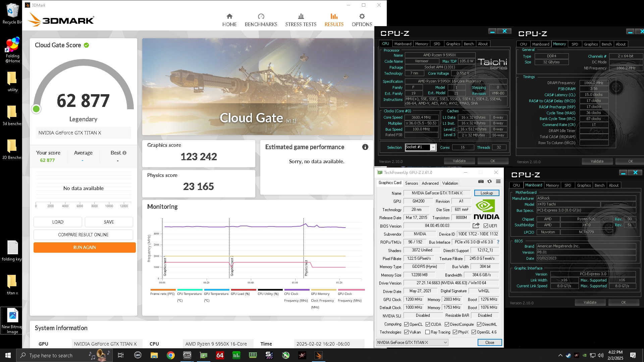Toggle the DirectML checkbox in GPU-Z

[x=479, y=324]
